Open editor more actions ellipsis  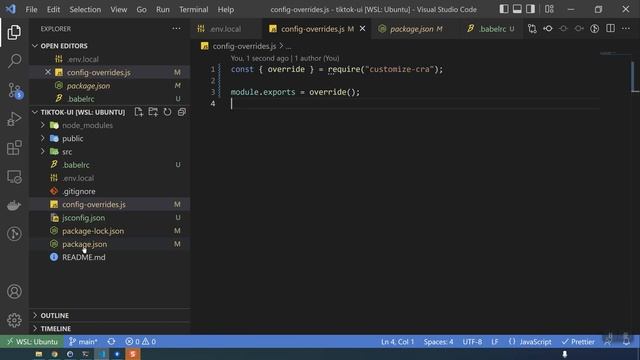pyautogui.click(x=626, y=29)
